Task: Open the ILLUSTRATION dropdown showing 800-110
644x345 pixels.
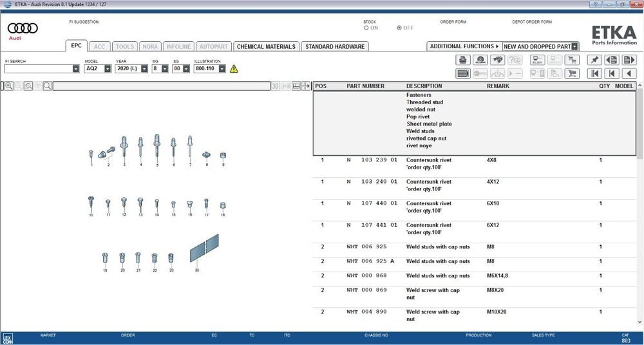Action: [x=222, y=69]
